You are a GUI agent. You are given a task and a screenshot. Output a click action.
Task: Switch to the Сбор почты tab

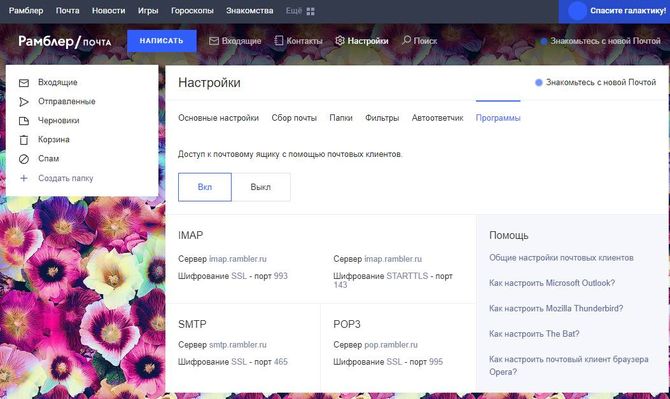pyautogui.click(x=294, y=118)
